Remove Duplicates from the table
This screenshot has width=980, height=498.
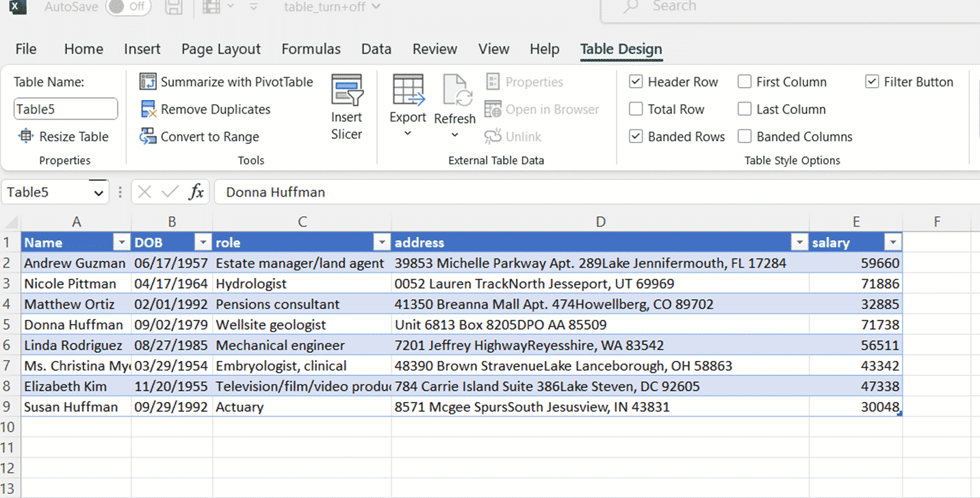pyautogui.click(x=205, y=110)
